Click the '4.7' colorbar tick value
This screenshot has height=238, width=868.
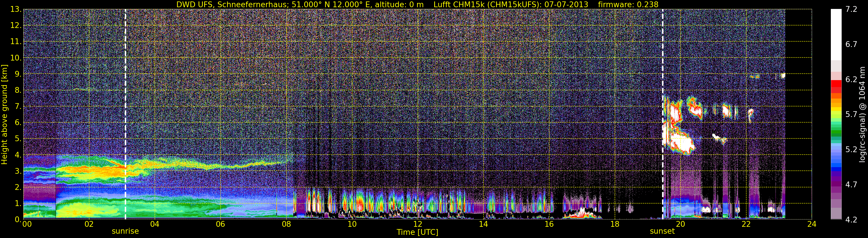click(x=851, y=185)
